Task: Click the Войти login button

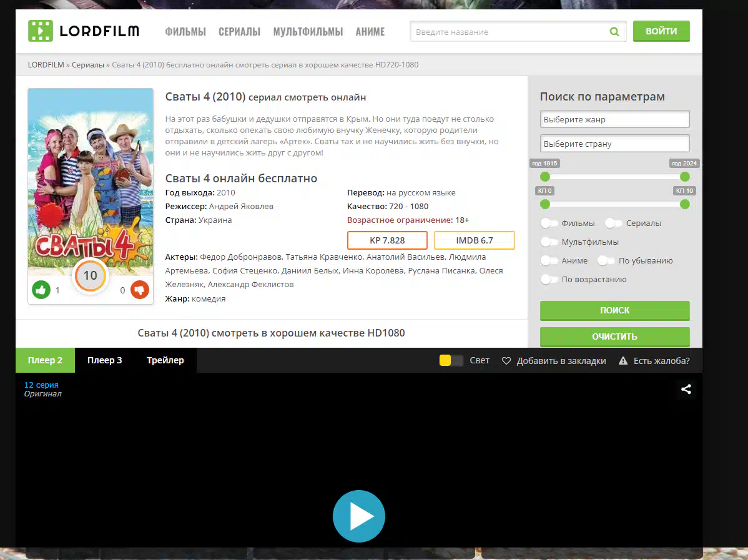Action: click(x=661, y=31)
